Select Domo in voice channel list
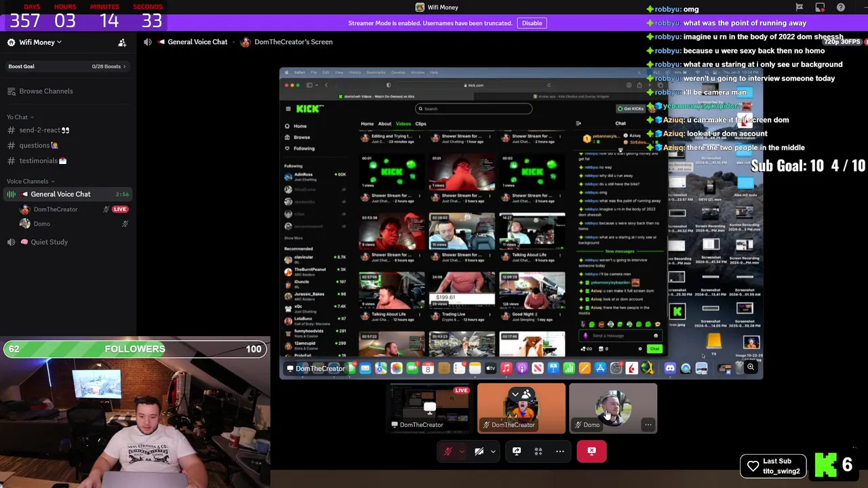Image resolution: width=868 pixels, height=488 pixels. pyautogui.click(x=42, y=224)
